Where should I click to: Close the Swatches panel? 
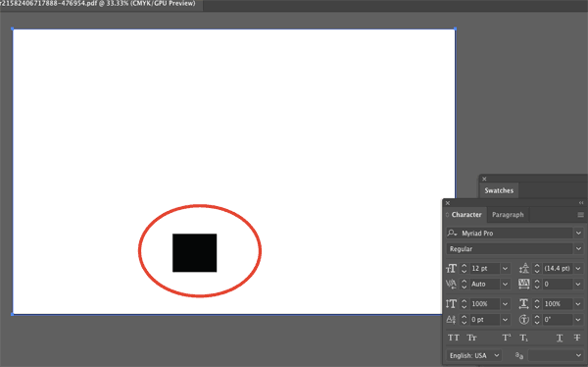tap(484, 179)
